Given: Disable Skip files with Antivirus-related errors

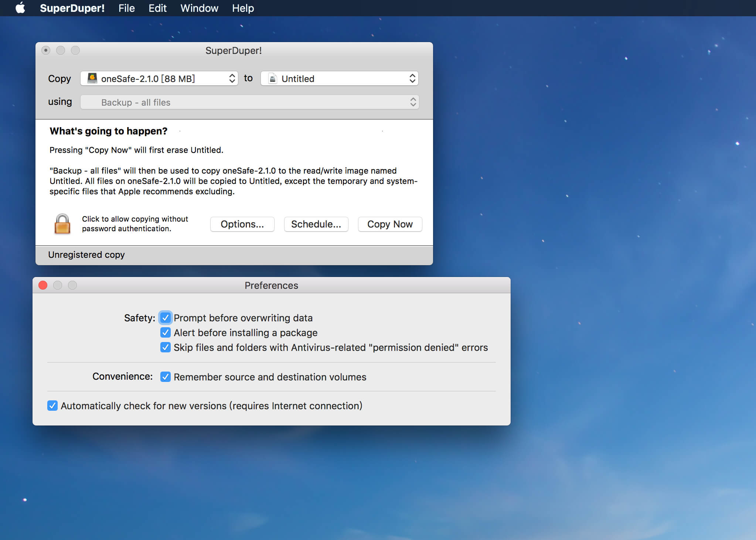Looking at the screenshot, I should [166, 347].
